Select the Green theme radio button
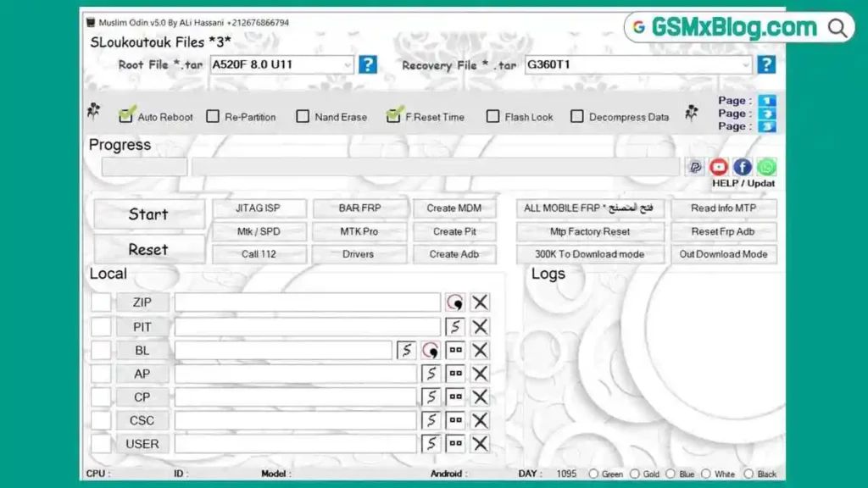Image resolution: width=868 pixels, height=488 pixels. [593, 474]
